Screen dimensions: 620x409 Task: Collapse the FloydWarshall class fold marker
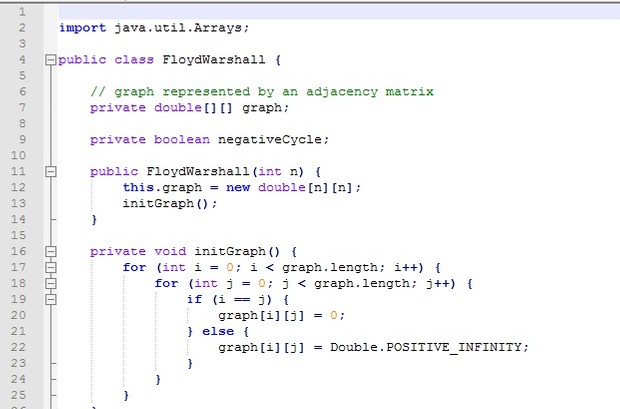[x=51, y=60]
